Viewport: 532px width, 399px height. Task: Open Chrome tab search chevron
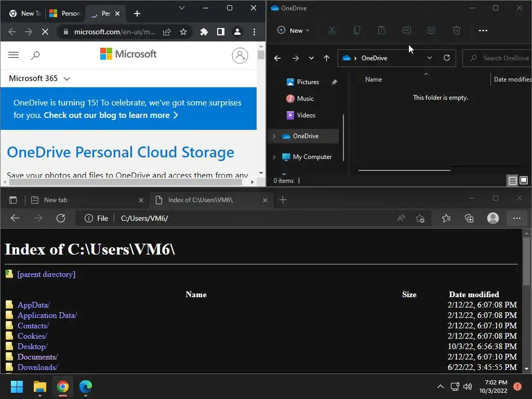182,8
